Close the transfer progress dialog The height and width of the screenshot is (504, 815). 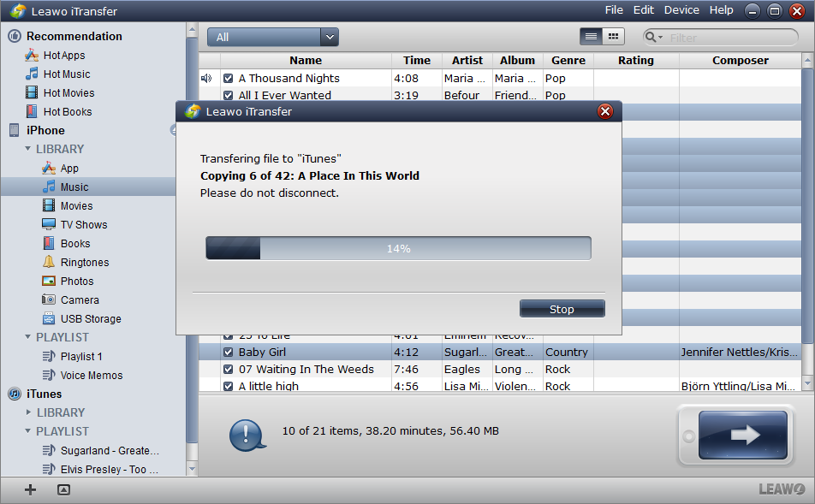[x=605, y=111]
